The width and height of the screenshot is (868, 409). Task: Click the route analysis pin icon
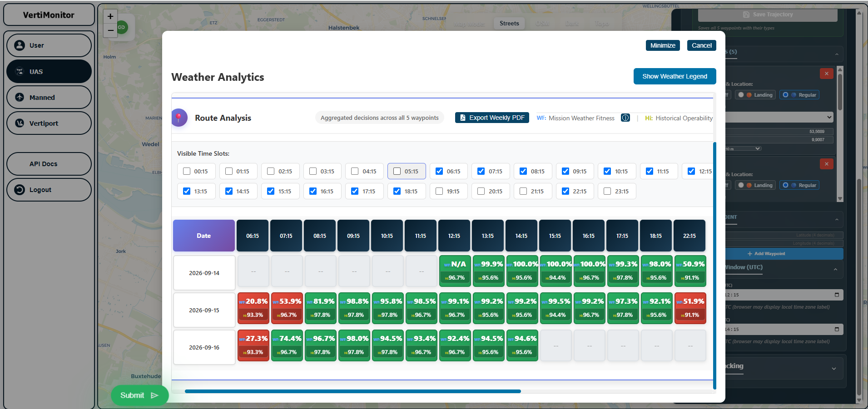click(179, 118)
